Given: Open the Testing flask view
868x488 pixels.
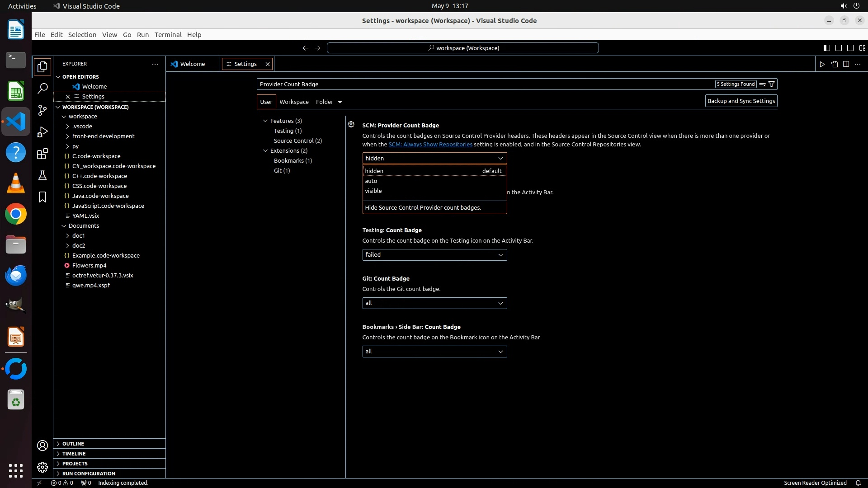Looking at the screenshot, I should click(x=42, y=175).
